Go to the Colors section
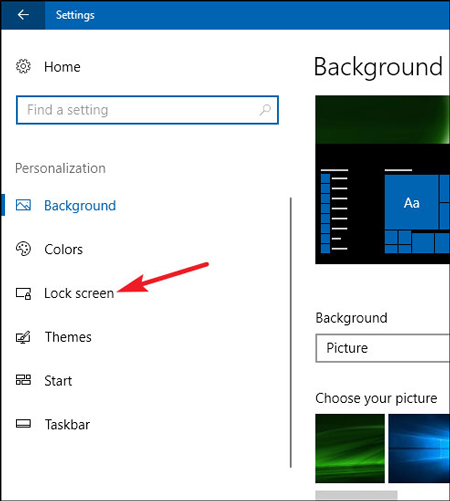Image resolution: width=450 pixels, height=501 pixels. click(63, 249)
